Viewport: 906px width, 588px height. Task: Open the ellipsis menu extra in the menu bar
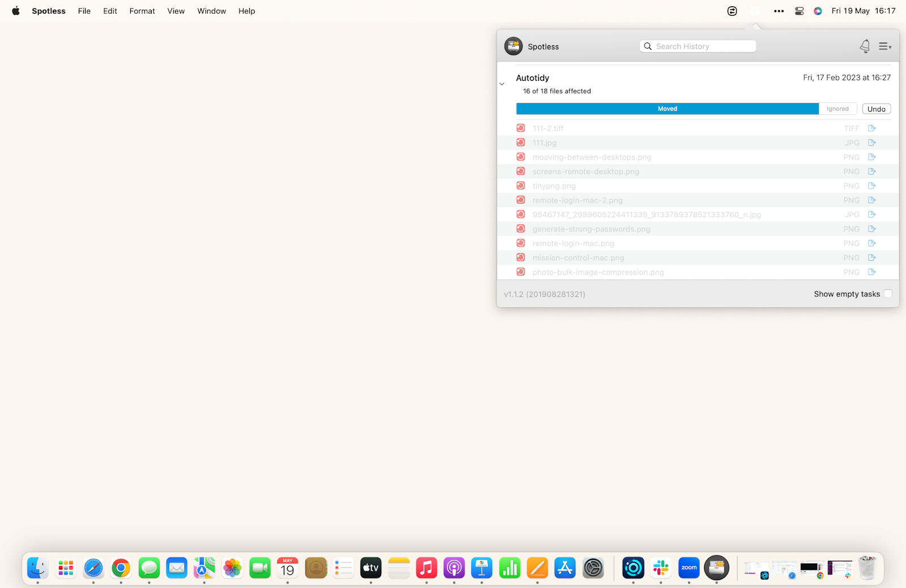(779, 11)
